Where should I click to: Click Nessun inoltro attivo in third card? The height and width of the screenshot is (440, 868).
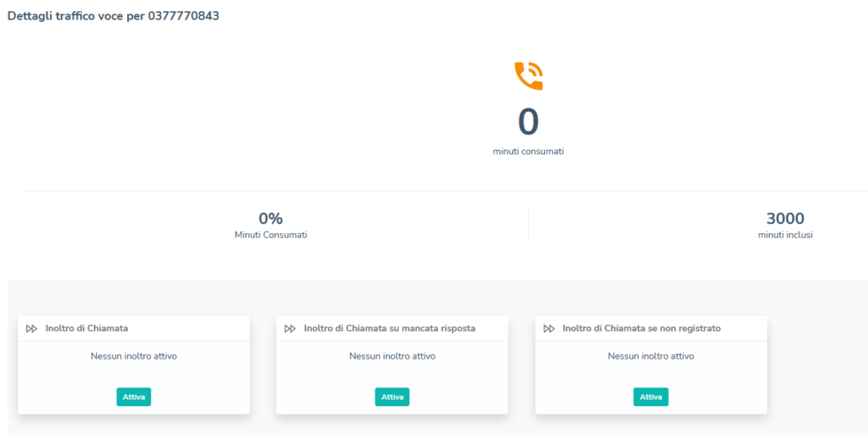(651, 356)
